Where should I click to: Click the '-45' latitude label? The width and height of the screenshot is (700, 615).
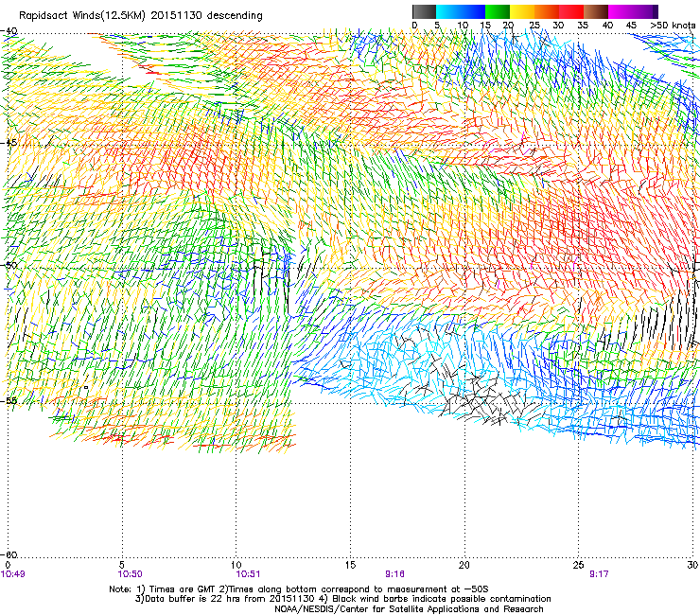pyautogui.click(x=9, y=143)
